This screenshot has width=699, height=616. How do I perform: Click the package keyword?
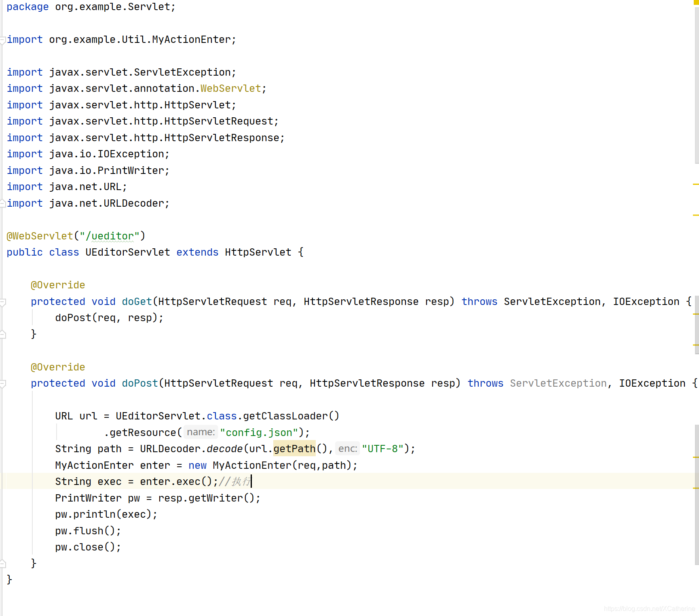coord(27,7)
